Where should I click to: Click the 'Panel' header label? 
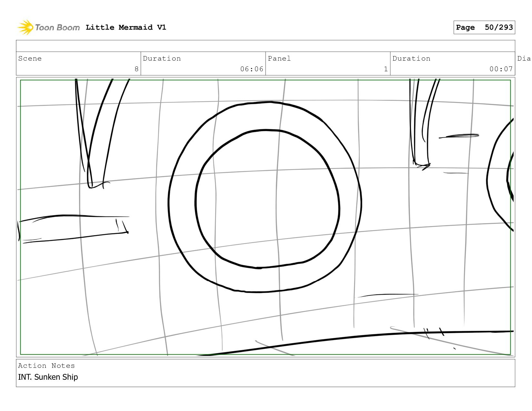point(279,58)
